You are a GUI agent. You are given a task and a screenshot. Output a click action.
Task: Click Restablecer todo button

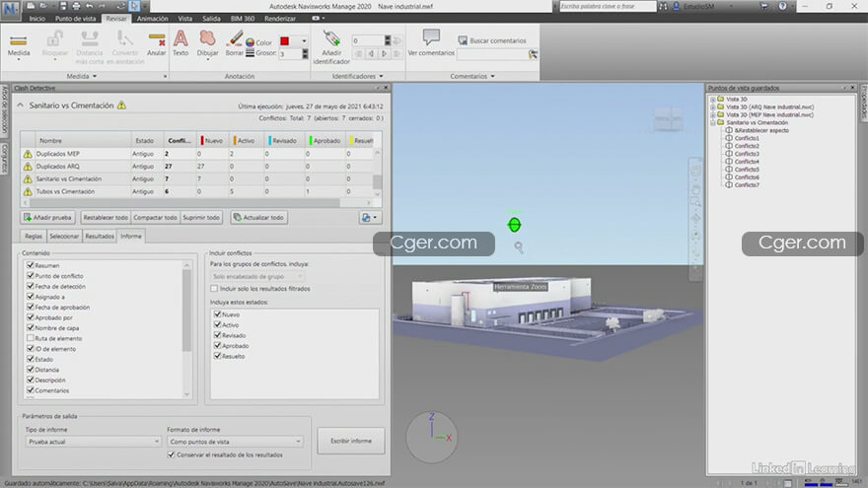coord(106,218)
